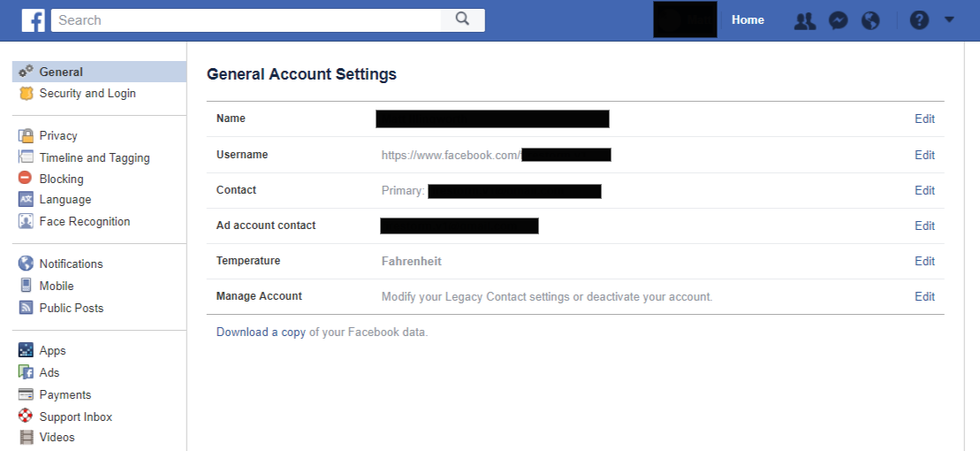Click the Name row label
The image size is (980, 451).
tap(231, 118)
